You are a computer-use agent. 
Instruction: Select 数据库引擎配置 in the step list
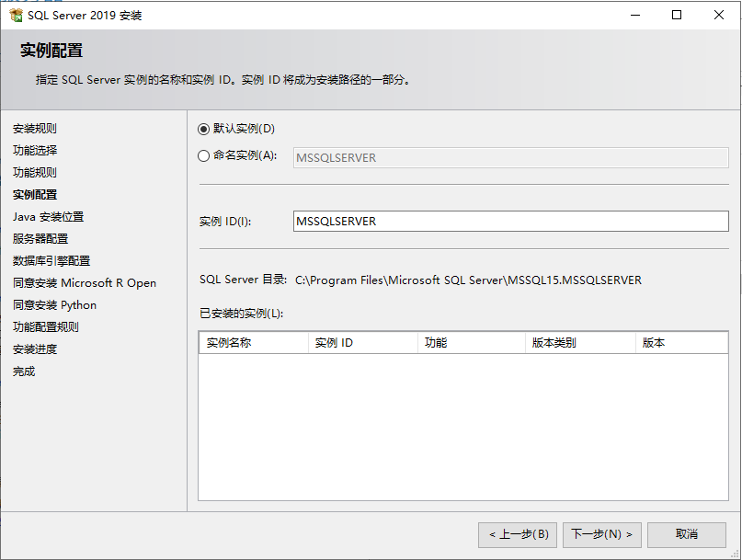point(51,261)
